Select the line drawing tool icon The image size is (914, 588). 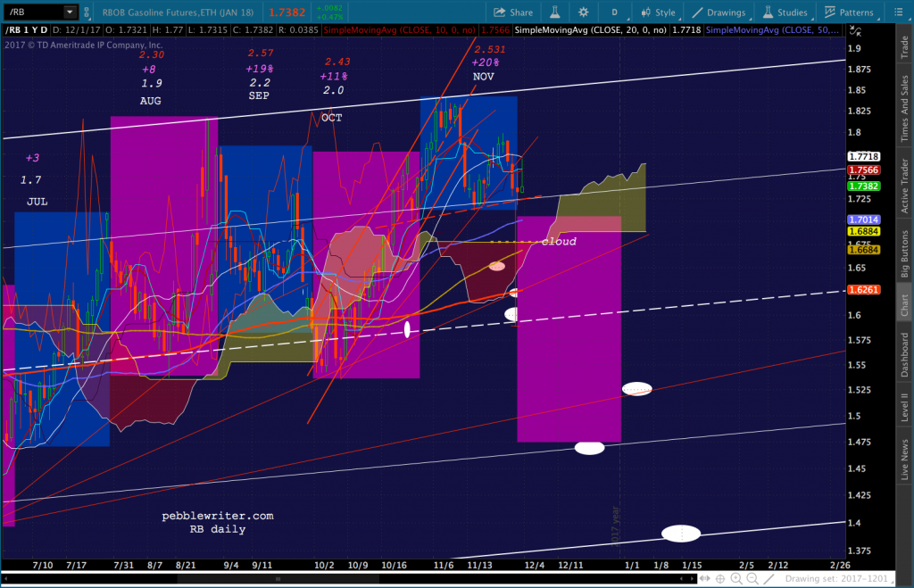pos(769,579)
